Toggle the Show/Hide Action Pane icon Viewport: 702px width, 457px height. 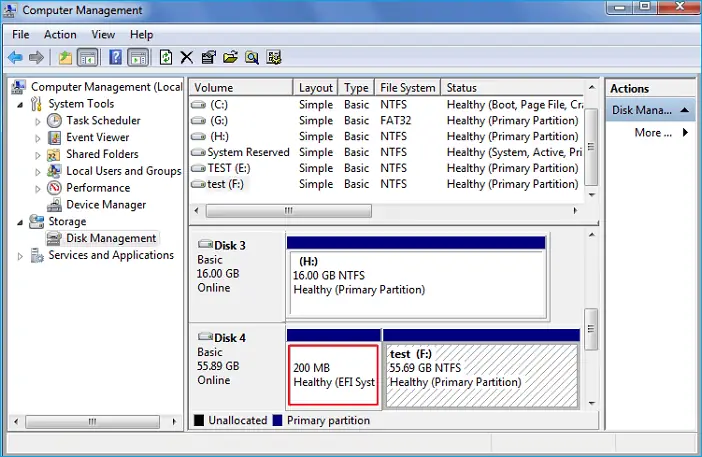(x=138, y=57)
